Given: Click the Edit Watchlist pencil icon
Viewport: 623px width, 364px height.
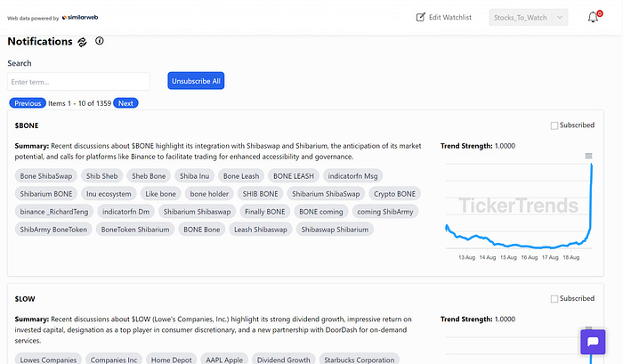Looking at the screenshot, I should [x=420, y=17].
